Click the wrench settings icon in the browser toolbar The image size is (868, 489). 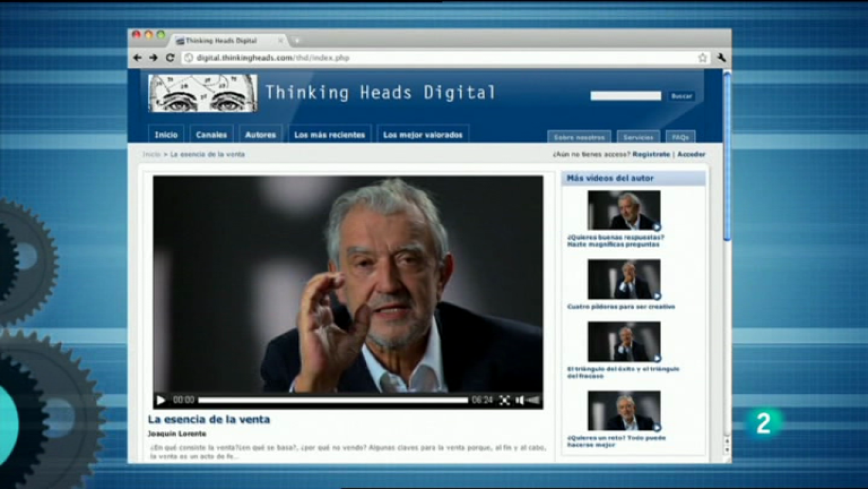(720, 56)
